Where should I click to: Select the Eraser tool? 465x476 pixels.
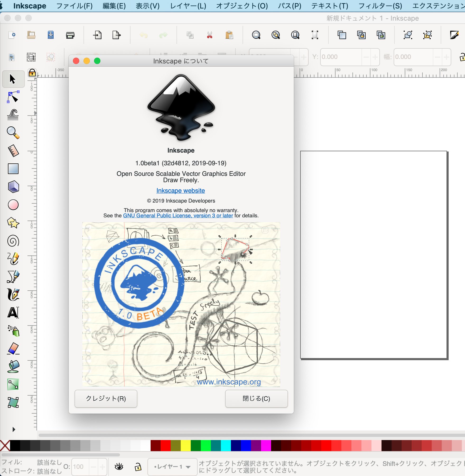point(13,349)
